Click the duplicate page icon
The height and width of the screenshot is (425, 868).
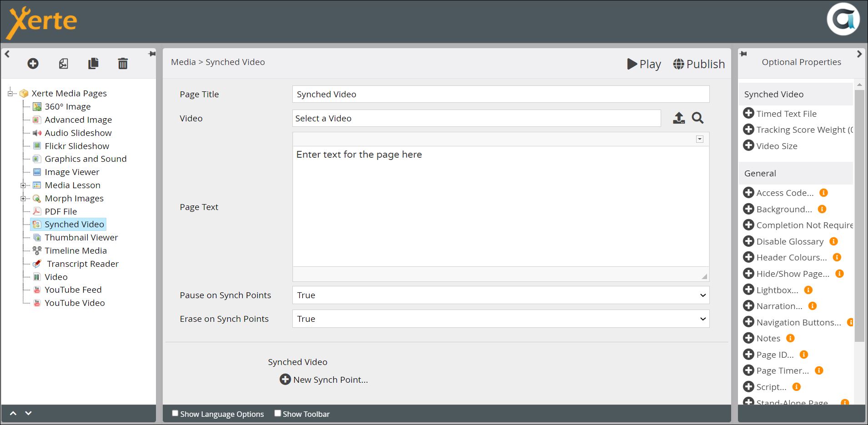tap(93, 64)
